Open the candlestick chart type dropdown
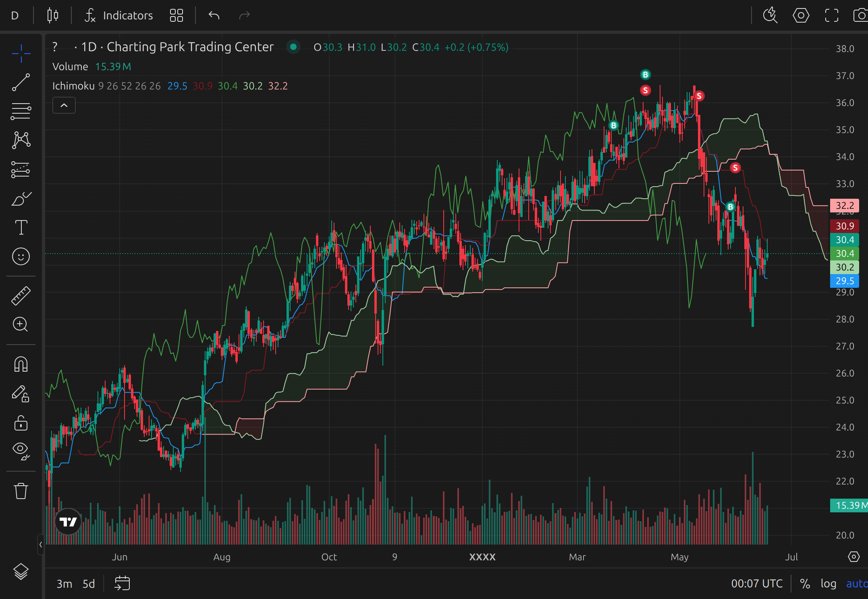The height and width of the screenshot is (599, 868). (52, 16)
